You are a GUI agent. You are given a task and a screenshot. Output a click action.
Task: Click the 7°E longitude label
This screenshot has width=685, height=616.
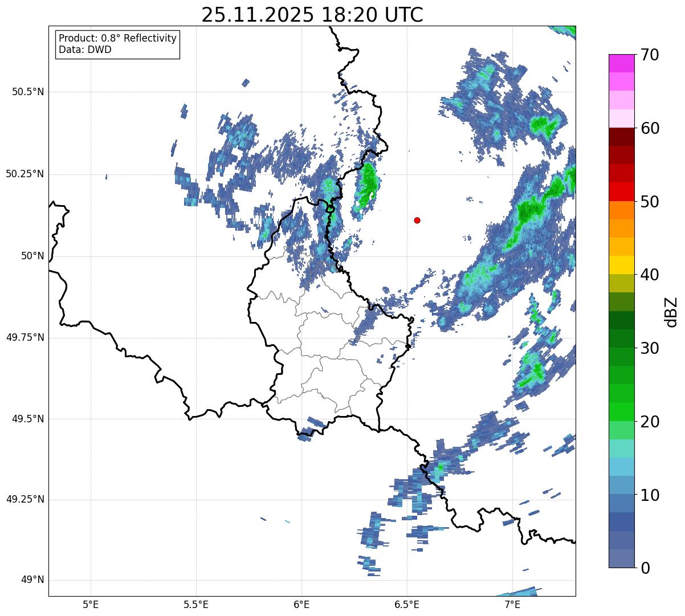pos(512,604)
